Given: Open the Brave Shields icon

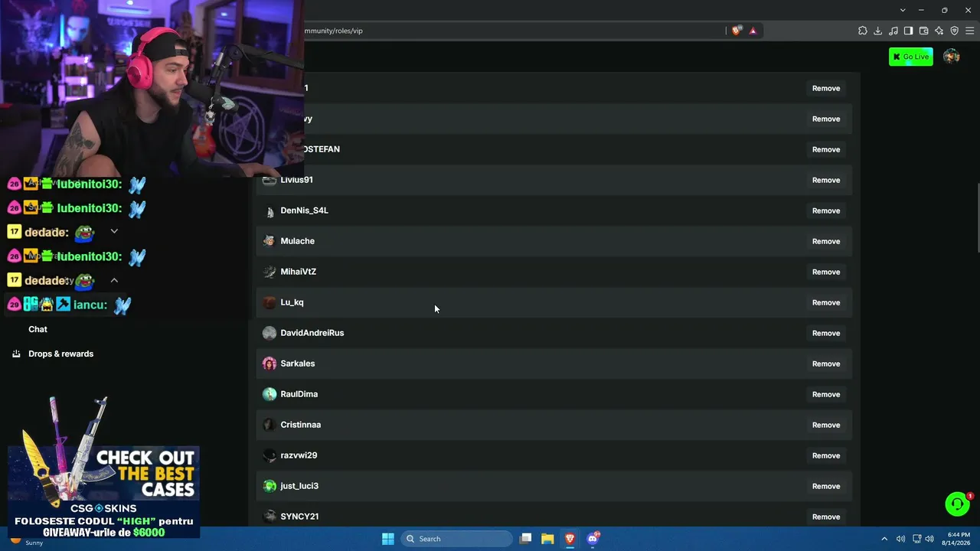Looking at the screenshot, I should click(x=737, y=31).
